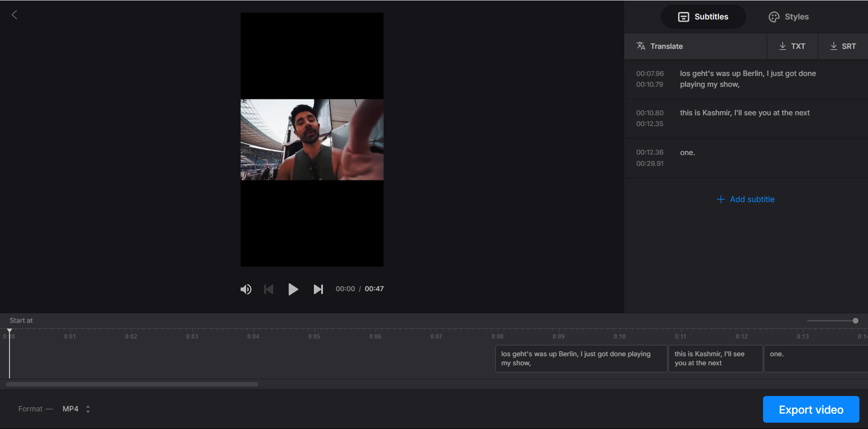Skip to the start of the video
Screen dimensions: 868x429
coord(269,289)
